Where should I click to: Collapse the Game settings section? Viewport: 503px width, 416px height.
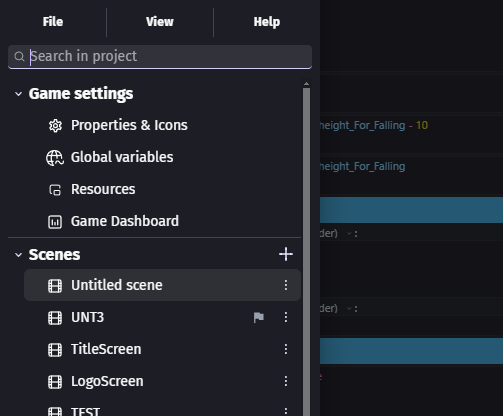[x=19, y=94]
